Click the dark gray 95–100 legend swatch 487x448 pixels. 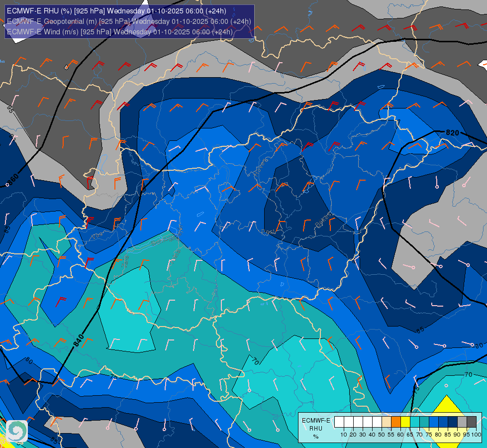(472, 422)
